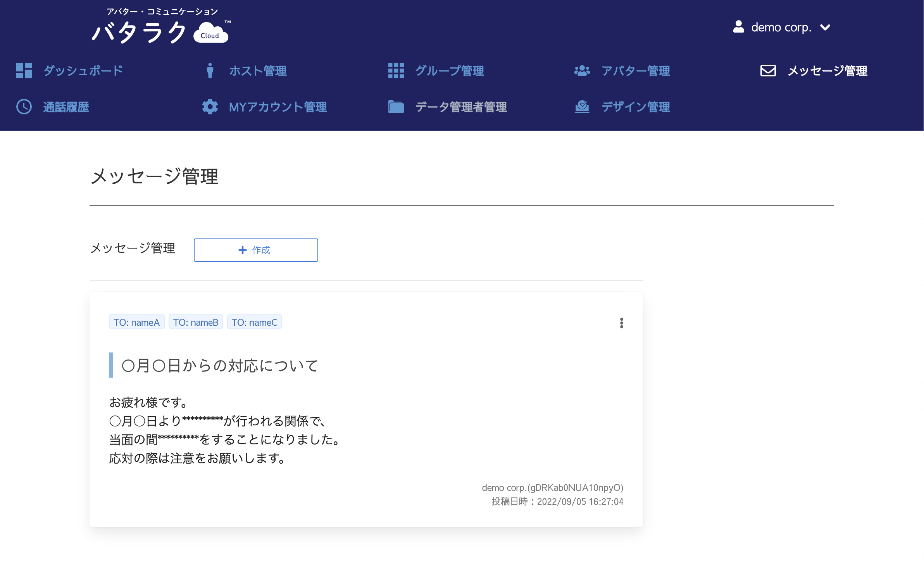924x563 pixels.
Task: Select the TO: nameC recipient tag
Action: click(x=254, y=322)
